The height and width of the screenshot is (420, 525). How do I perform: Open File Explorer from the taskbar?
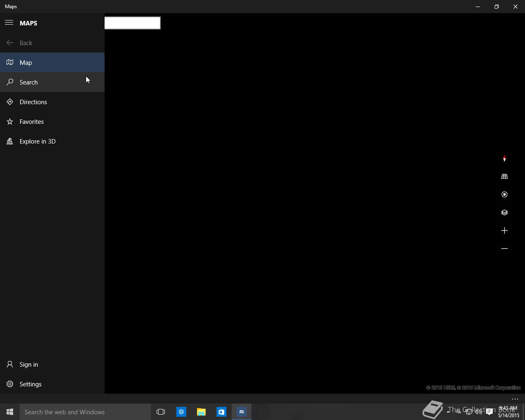[201, 412]
